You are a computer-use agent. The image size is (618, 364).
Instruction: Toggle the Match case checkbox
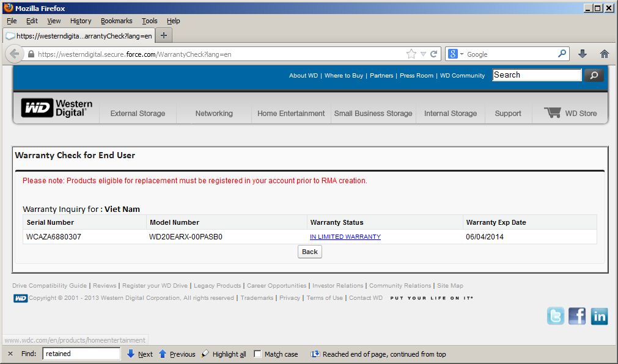click(x=257, y=354)
